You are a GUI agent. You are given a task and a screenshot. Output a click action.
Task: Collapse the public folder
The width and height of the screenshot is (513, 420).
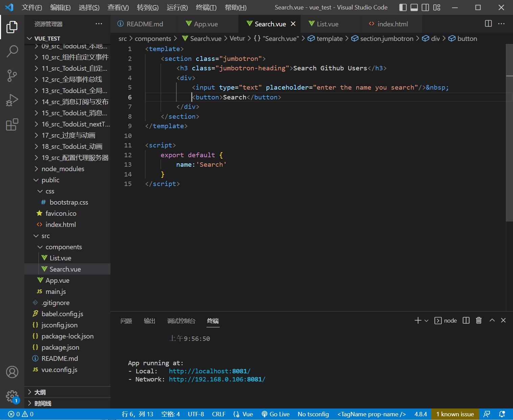pos(68,180)
